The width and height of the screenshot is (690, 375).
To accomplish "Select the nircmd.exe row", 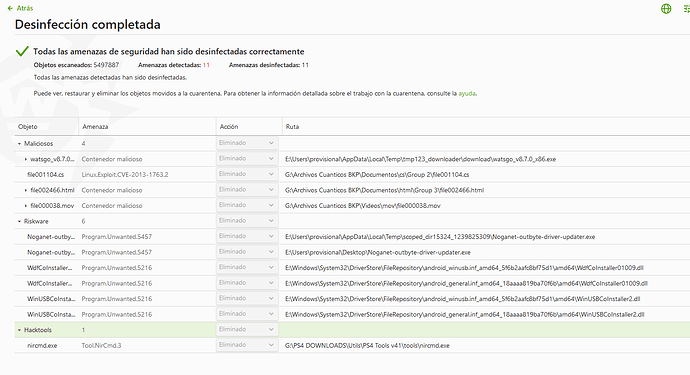I will tap(352, 346).
